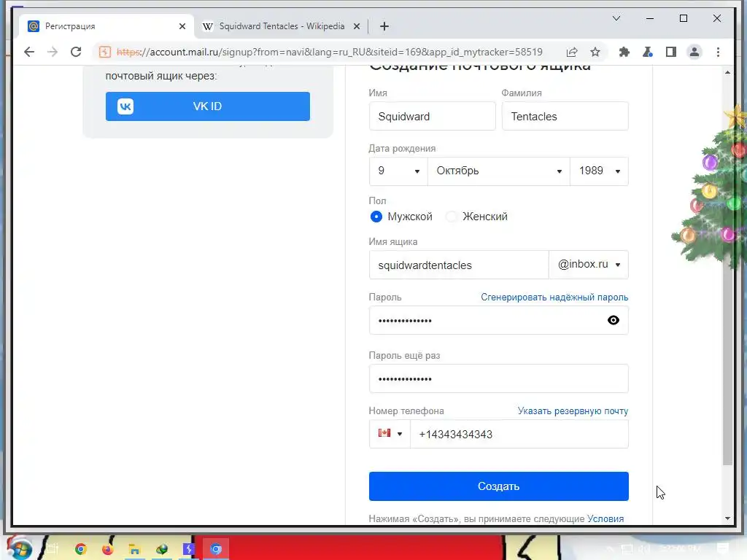Show password with the eye icon

[613, 320]
